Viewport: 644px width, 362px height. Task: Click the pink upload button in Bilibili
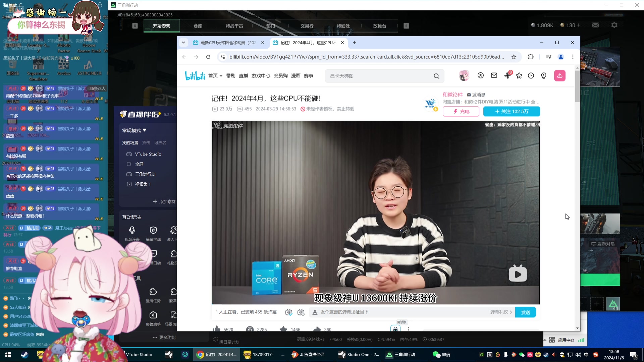[x=560, y=76]
